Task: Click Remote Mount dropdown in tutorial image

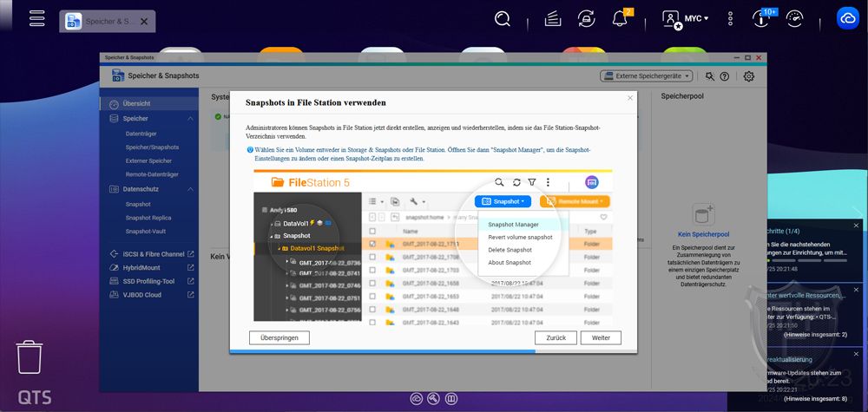Action: 575,201
